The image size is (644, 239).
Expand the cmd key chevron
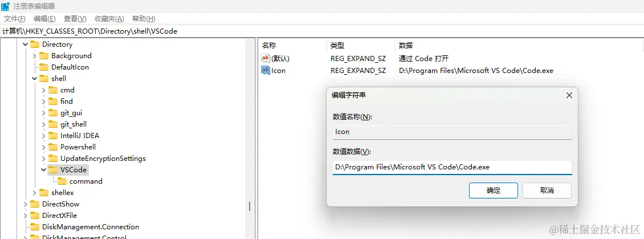point(43,90)
